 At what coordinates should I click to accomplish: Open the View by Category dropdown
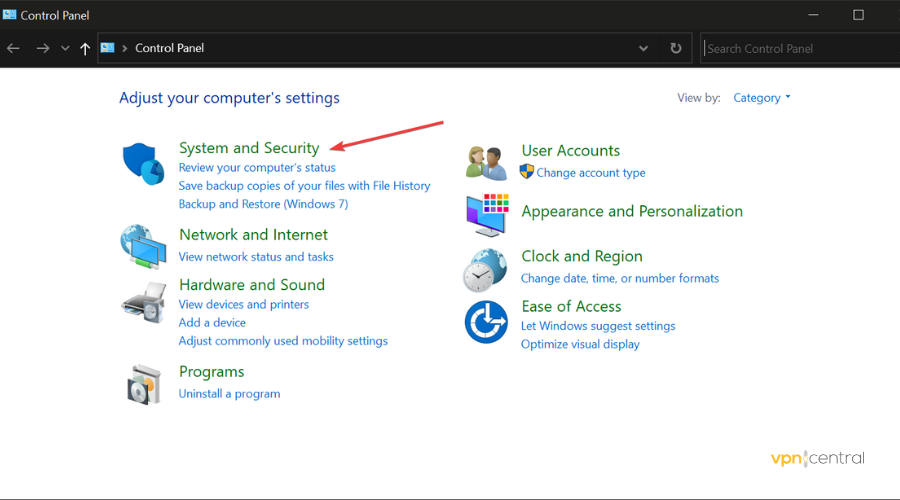coord(761,98)
